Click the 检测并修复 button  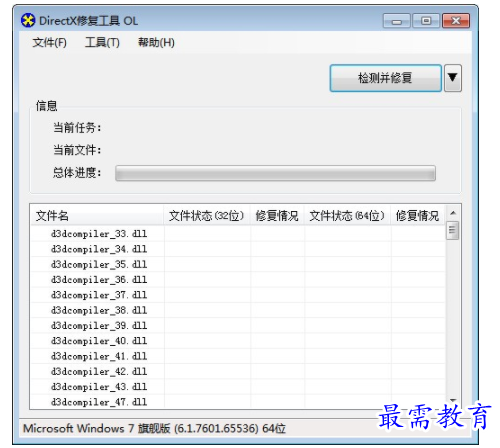point(386,78)
